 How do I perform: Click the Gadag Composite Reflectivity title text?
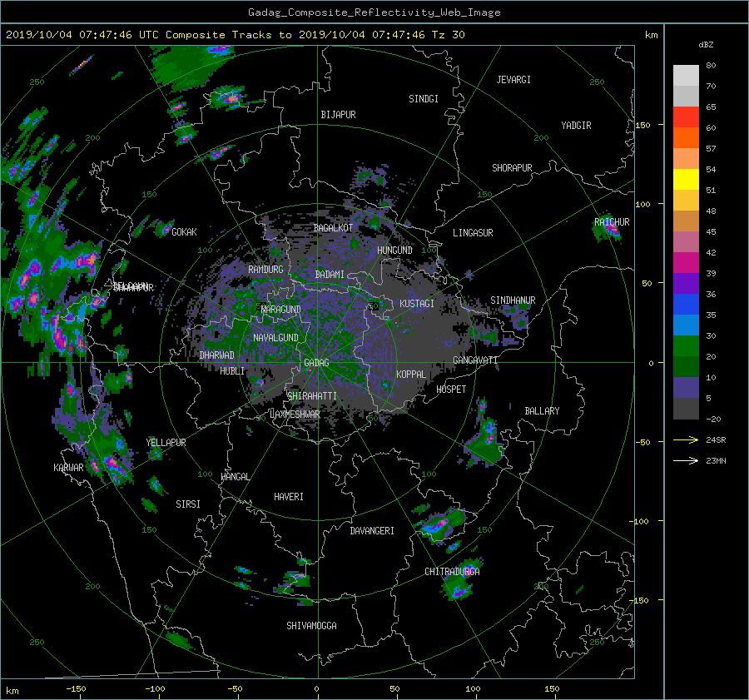pyautogui.click(x=374, y=12)
